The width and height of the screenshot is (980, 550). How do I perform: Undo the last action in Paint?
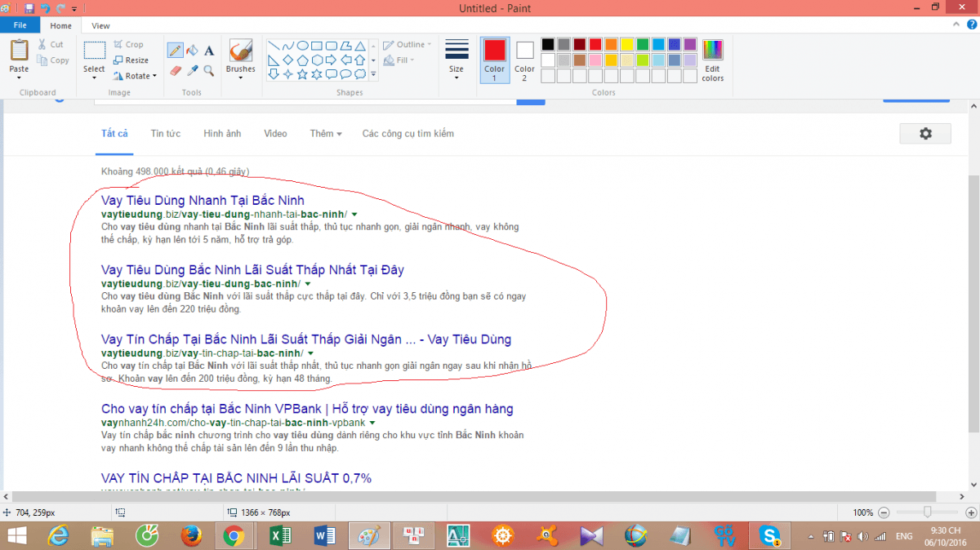(x=45, y=8)
